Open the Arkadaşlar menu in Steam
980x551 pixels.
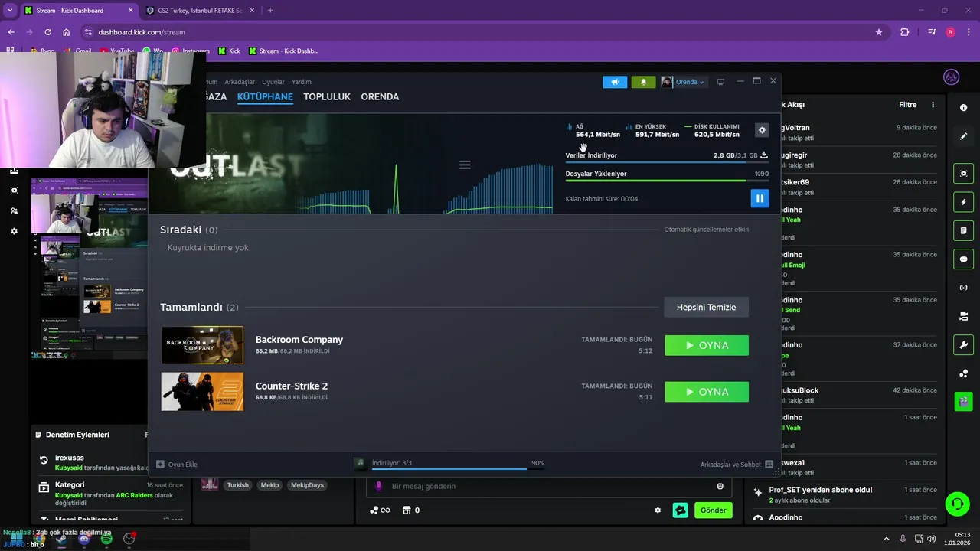240,82
